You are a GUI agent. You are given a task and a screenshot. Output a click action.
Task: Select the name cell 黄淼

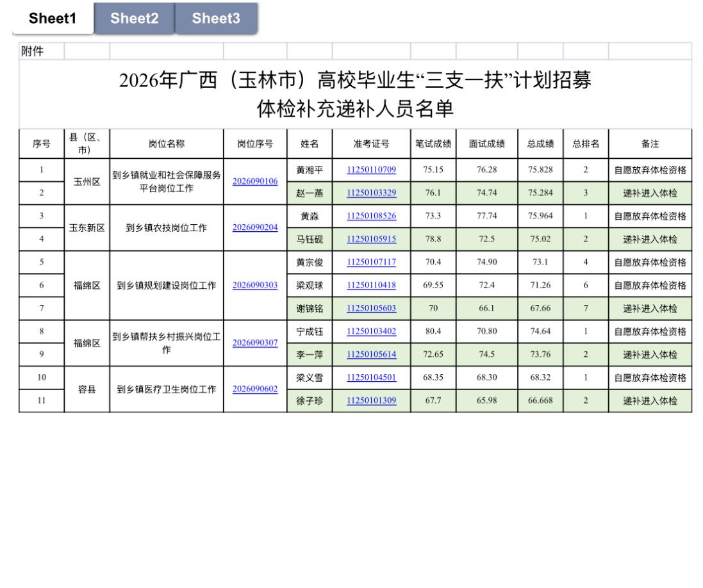tap(310, 216)
